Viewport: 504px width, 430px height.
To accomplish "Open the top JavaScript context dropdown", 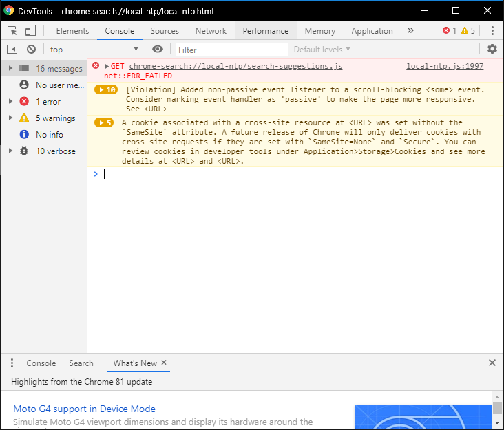I will (94, 50).
